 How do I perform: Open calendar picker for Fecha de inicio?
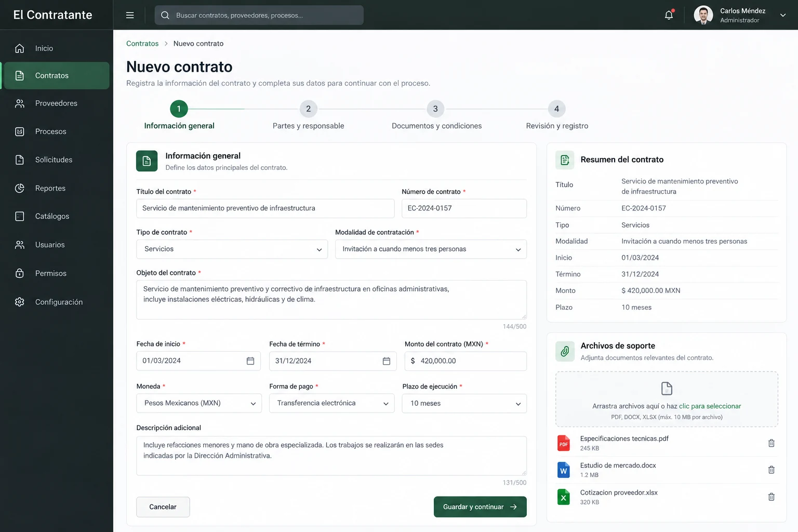(250, 361)
